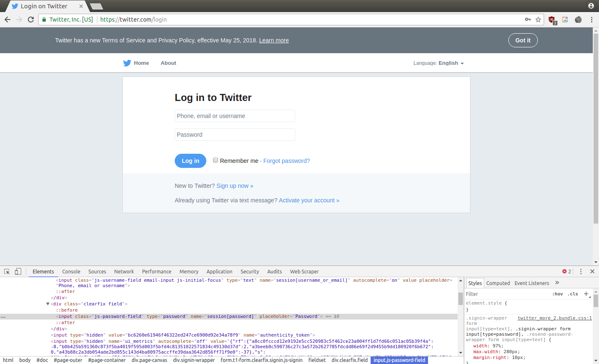
Task: Open the DevTools customize three-dot menu
Action: [x=581, y=271]
